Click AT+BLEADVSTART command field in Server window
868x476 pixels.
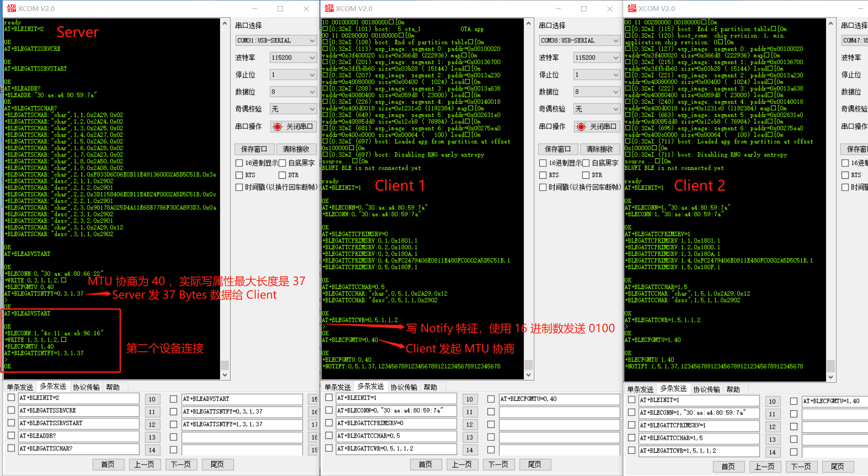tap(242, 399)
